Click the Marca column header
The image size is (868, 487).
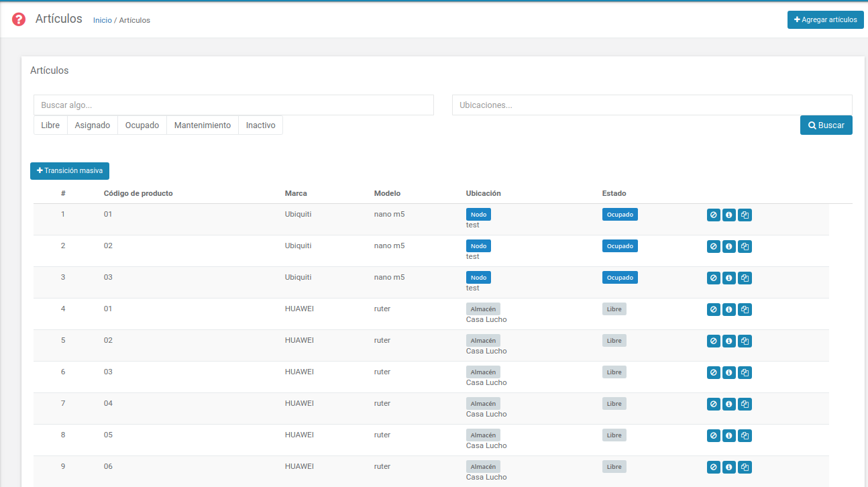click(x=296, y=193)
